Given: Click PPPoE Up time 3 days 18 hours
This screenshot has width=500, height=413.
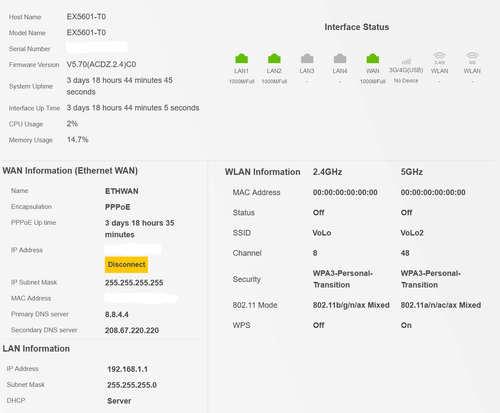Looking at the screenshot, I should 139,229.
